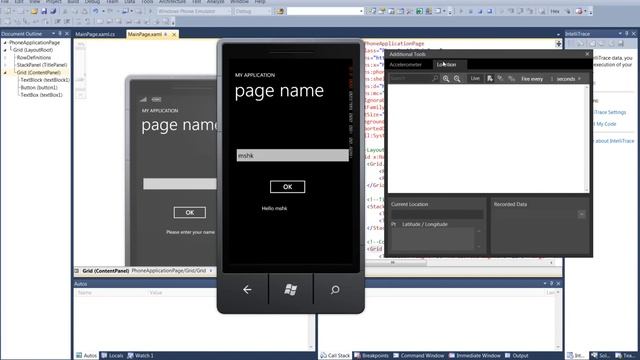Viewport: 640px width, 360px height.
Task: Open the Windows Phone Emulator target dropdown
Action: pos(194,11)
